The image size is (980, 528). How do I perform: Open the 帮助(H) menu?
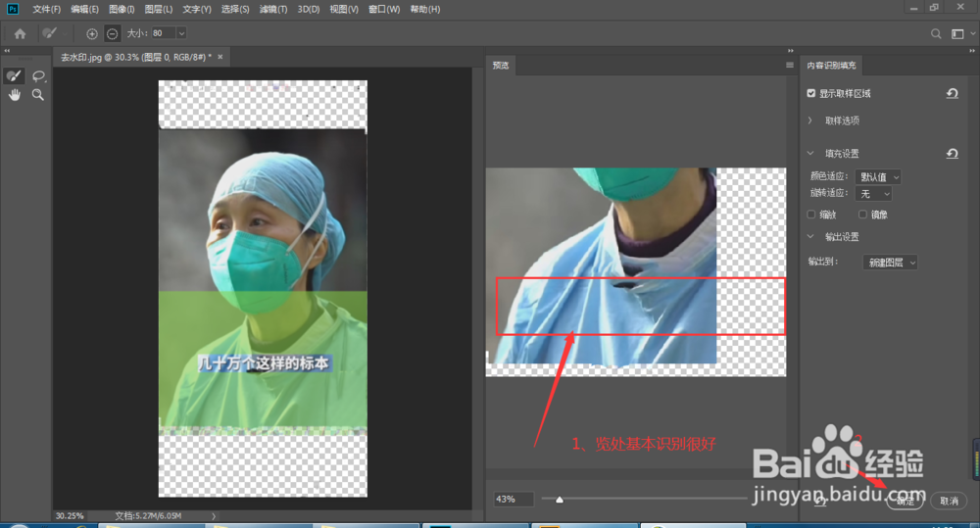point(425,9)
